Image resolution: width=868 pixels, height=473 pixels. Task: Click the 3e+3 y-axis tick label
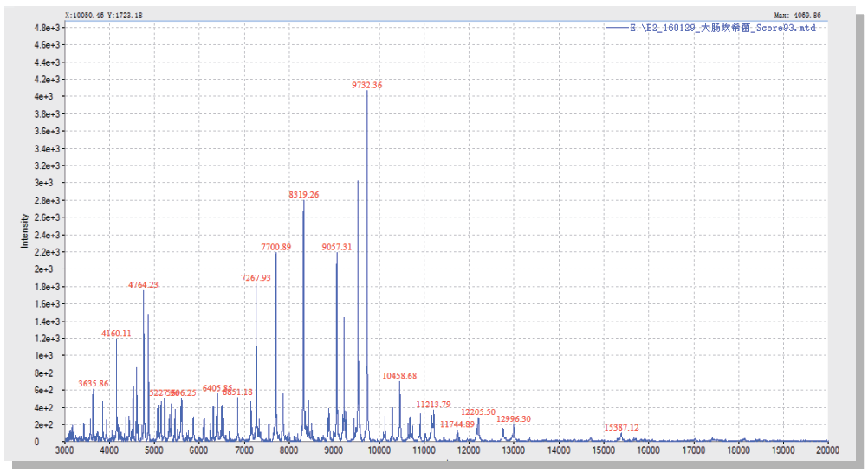(43, 183)
